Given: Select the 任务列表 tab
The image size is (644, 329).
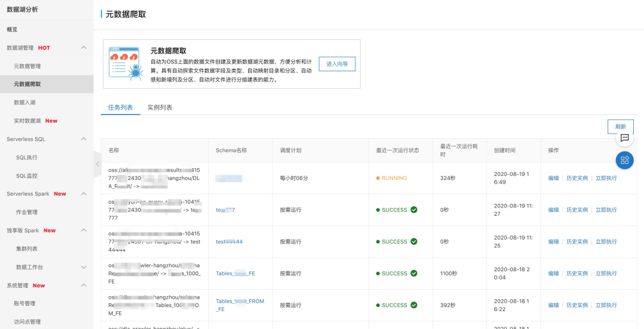Looking at the screenshot, I should pyautogui.click(x=120, y=108).
